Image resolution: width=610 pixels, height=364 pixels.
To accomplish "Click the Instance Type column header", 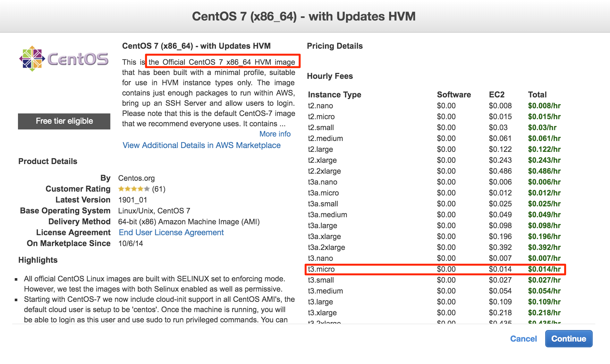I will [x=334, y=95].
